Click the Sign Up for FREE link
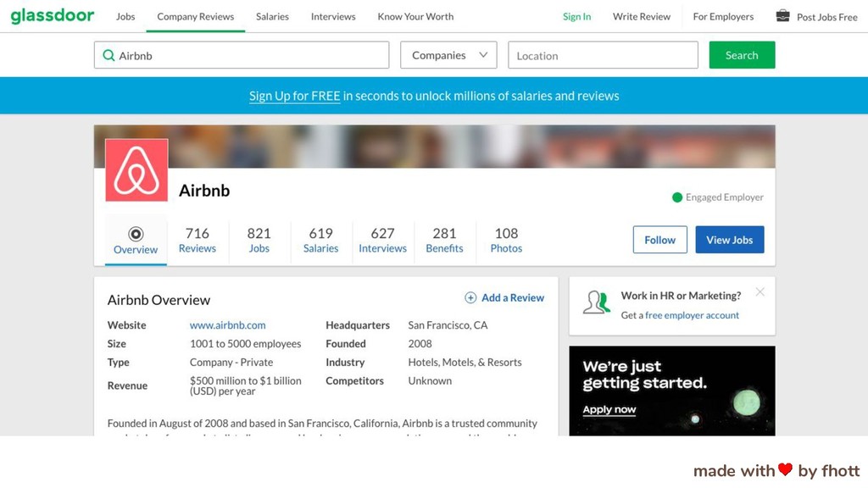 tap(294, 96)
